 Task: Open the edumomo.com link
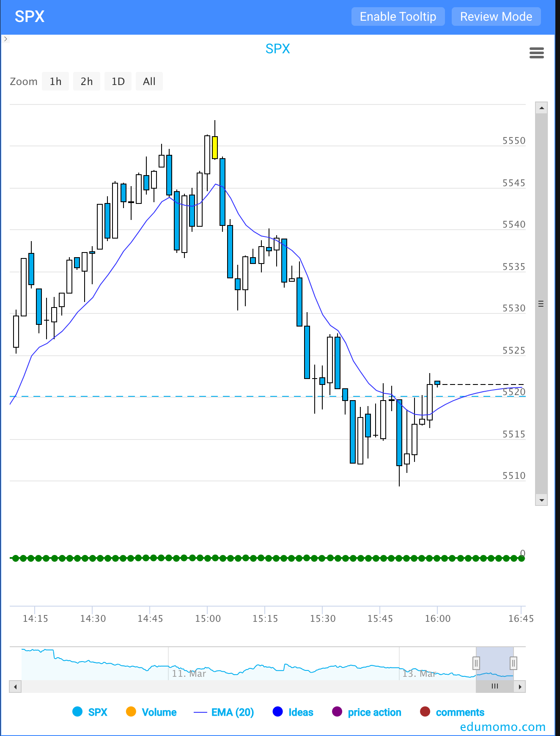(503, 727)
